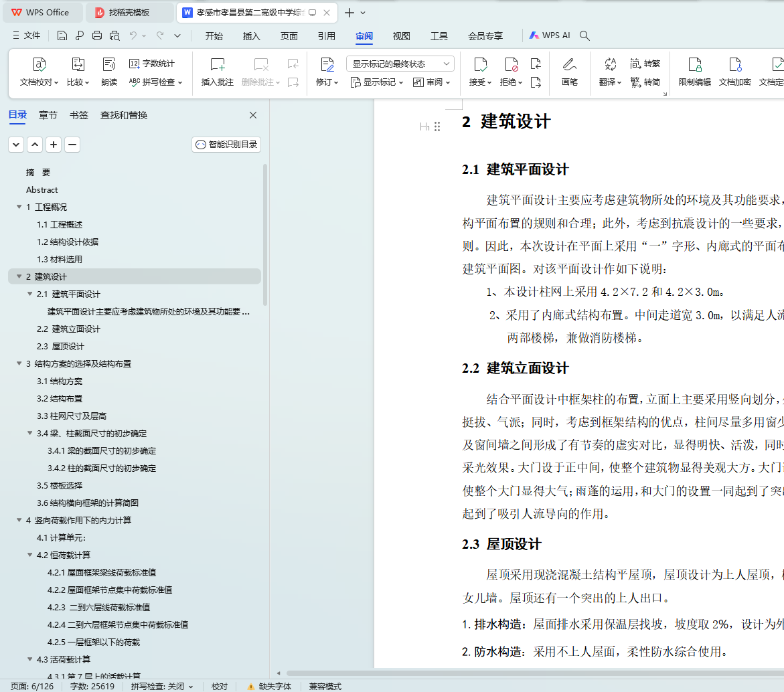The height and width of the screenshot is (692, 784).
Task: Collapse 3 结构方案的选择及结构布置 node
Action: click(19, 364)
